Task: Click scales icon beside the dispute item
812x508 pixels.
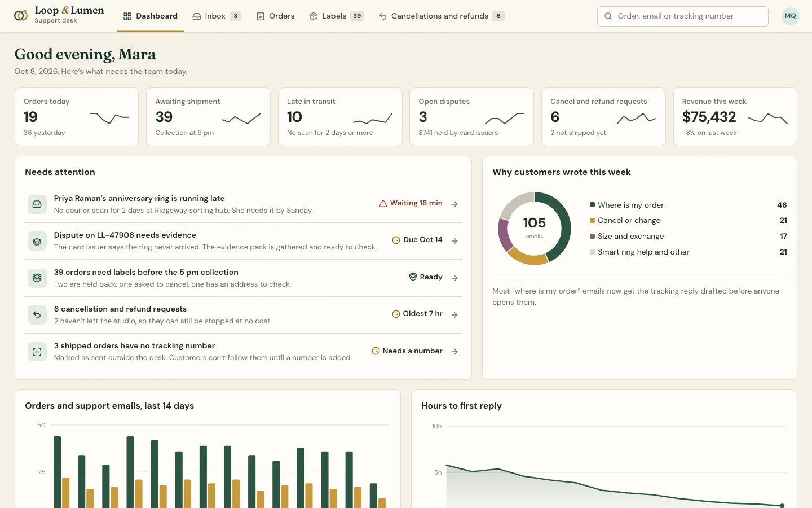Action: 37,241
